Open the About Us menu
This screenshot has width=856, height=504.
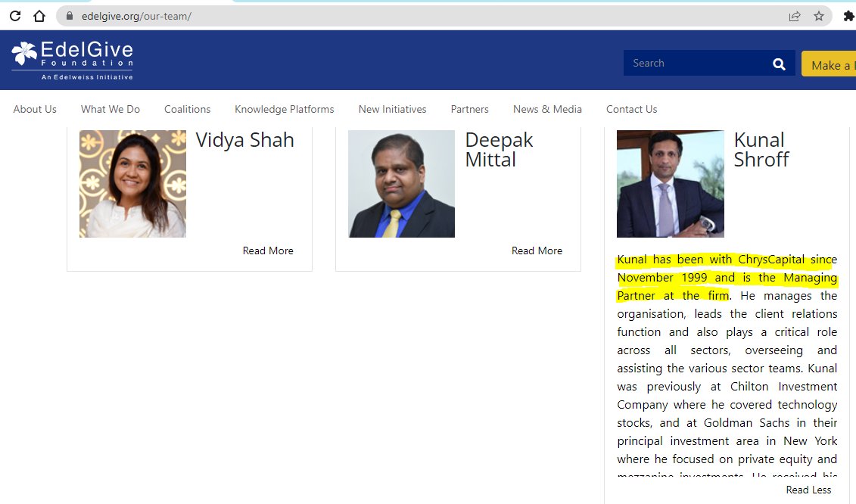(x=35, y=109)
